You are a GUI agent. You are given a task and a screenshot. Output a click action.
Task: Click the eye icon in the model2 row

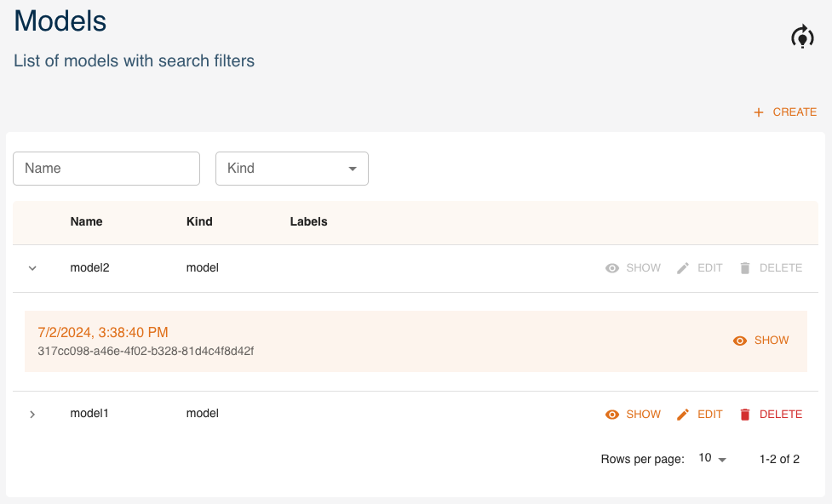click(611, 268)
